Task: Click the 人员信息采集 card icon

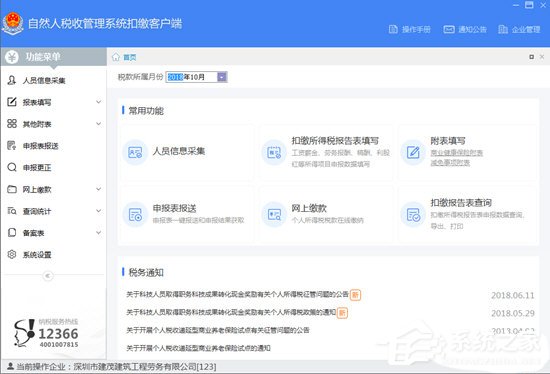Action: (x=135, y=152)
